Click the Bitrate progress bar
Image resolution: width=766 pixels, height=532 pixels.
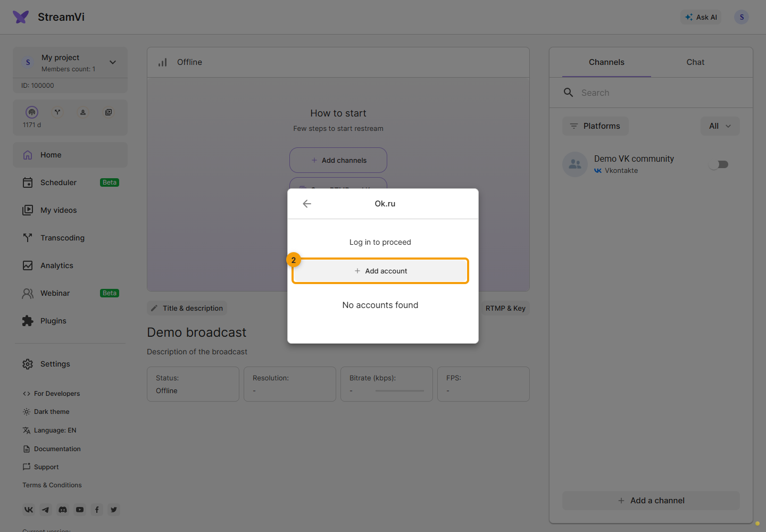pos(399,391)
